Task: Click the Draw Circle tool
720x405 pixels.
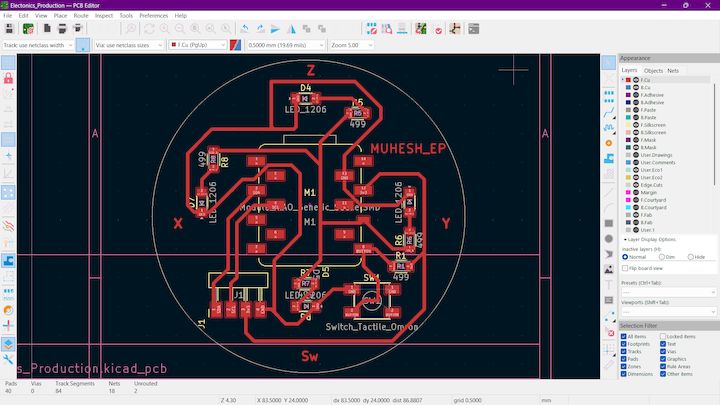Action: tap(608, 239)
